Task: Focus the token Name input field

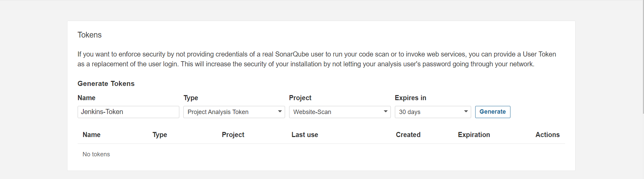Action: (x=128, y=112)
